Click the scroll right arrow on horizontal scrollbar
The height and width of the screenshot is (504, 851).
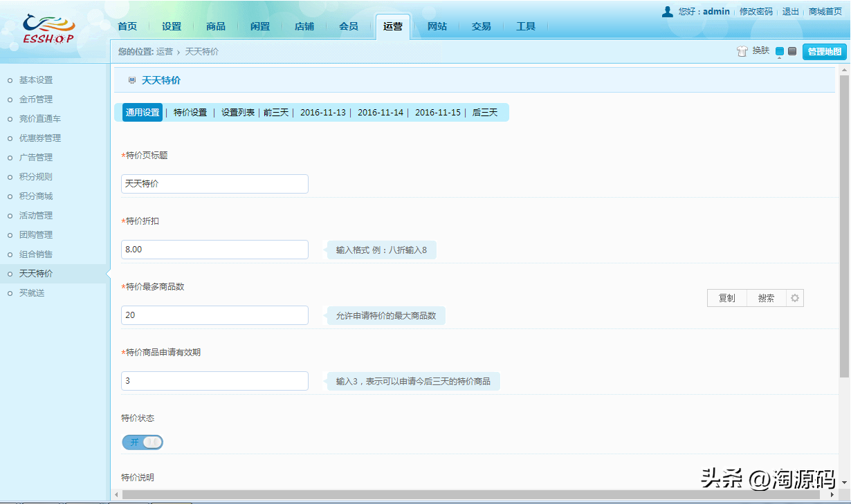pyautogui.click(x=832, y=495)
